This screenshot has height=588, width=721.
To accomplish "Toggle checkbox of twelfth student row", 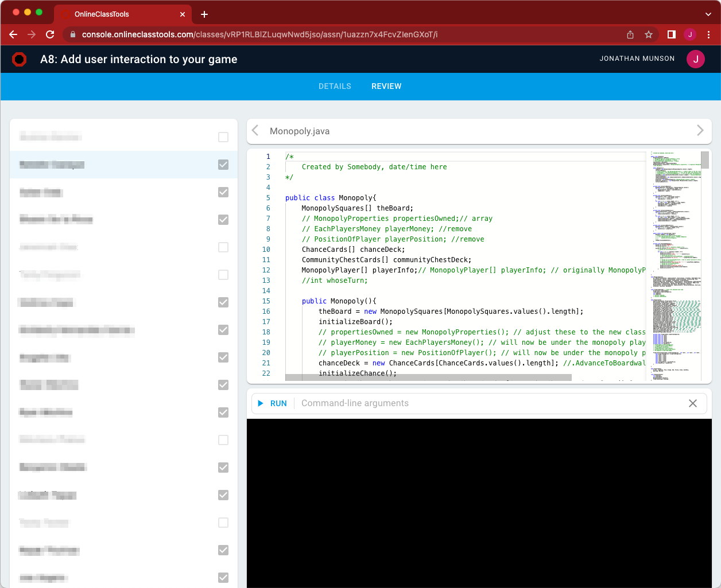I will [x=223, y=440].
